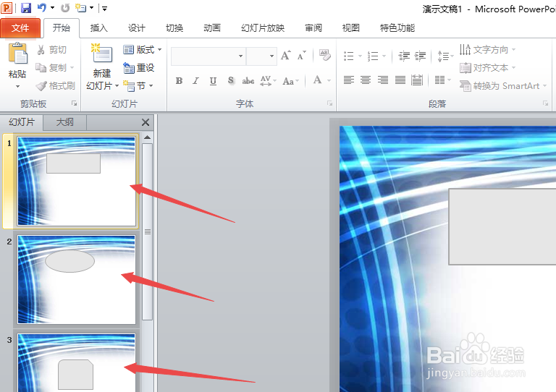Image resolution: width=556 pixels, height=392 pixels.
Task: Click the Clear Formatting icon
Action: click(325, 55)
